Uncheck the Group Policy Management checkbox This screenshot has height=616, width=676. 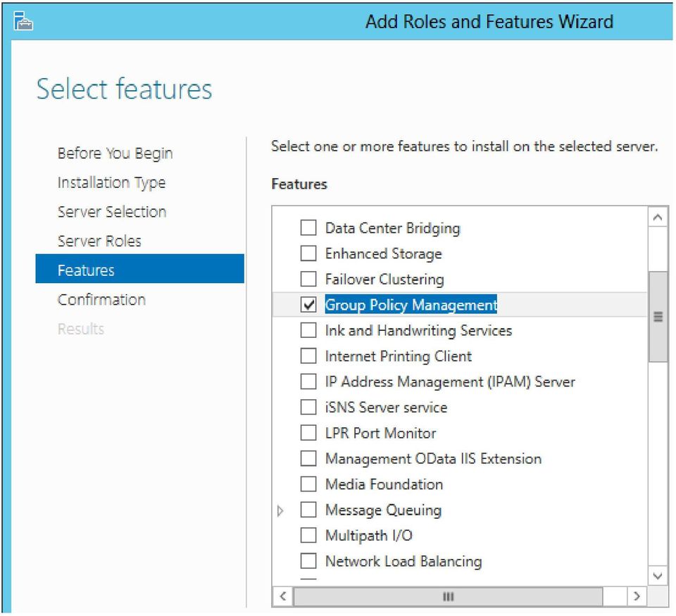(308, 305)
